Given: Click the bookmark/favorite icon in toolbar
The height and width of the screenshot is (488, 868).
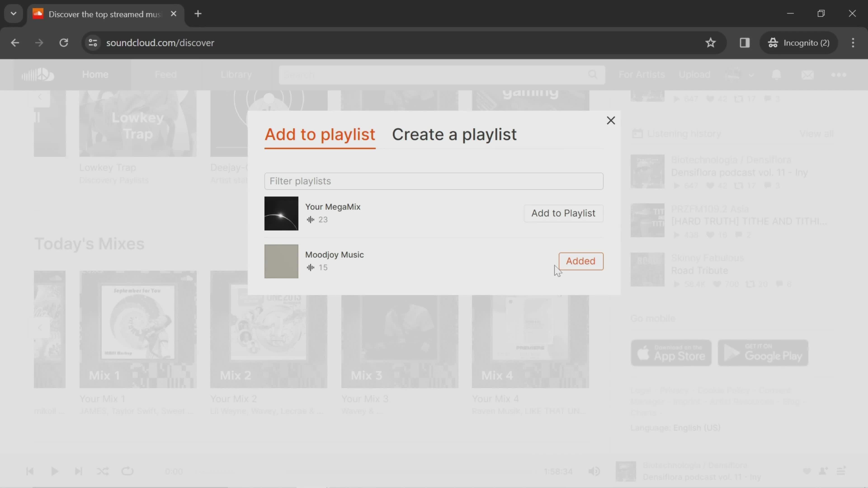Looking at the screenshot, I should (x=711, y=42).
